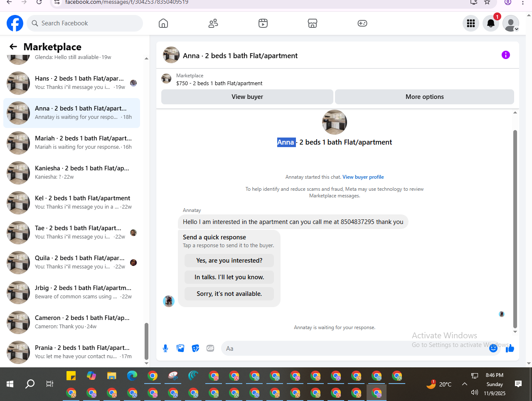
Task: Click the conversation list scrollbar up arrow
Action: (146, 59)
